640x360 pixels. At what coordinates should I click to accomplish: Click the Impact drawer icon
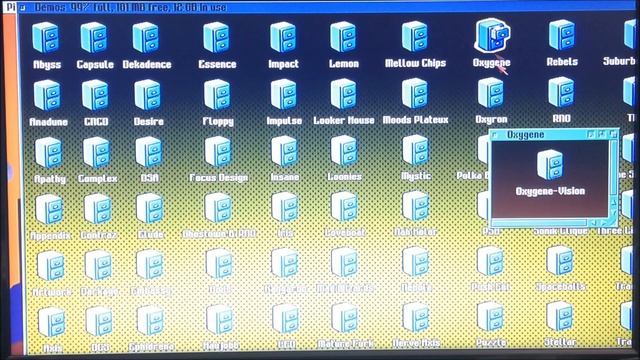(x=283, y=38)
